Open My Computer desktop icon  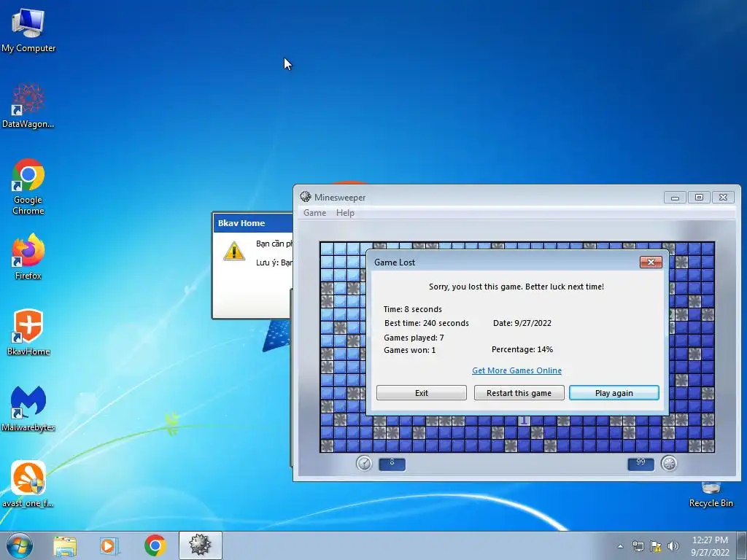[28, 29]
